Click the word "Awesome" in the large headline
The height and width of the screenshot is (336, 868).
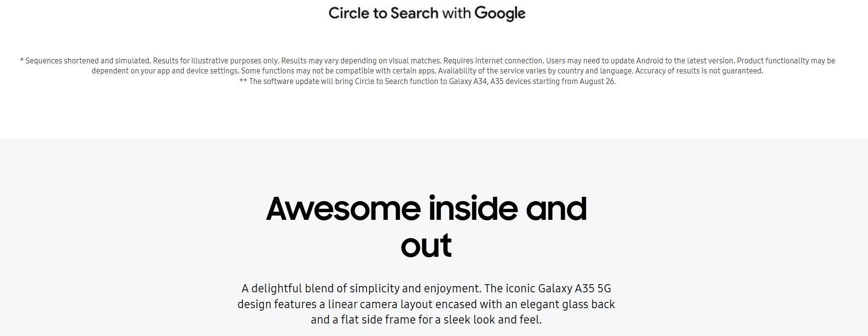click(x=344, y=209)
